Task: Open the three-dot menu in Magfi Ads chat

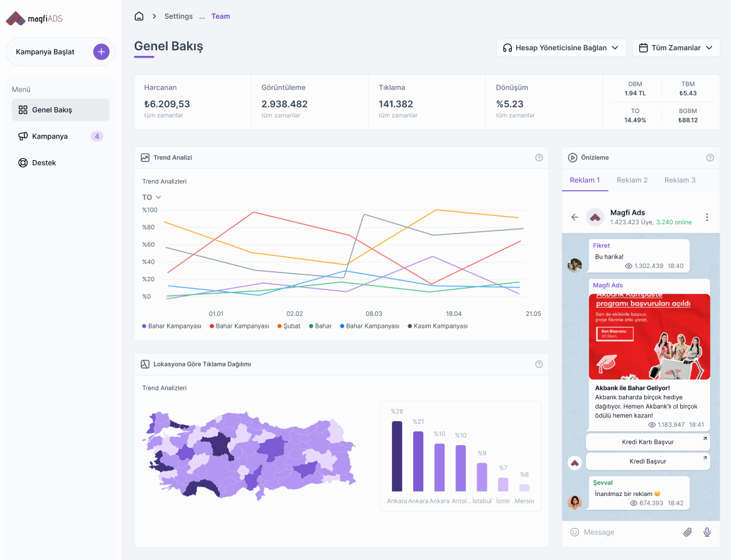Action: [707, 217]
